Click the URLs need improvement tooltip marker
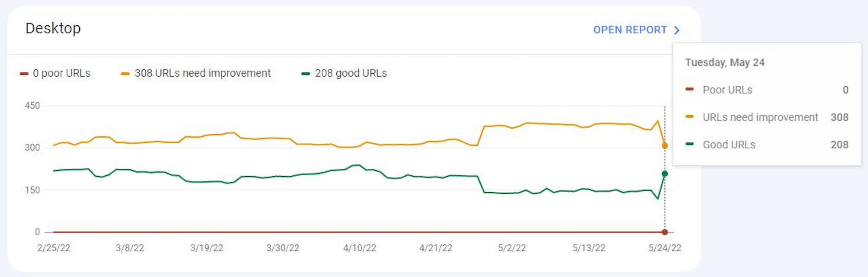The image size is (868, 277). tap(690, 117)
